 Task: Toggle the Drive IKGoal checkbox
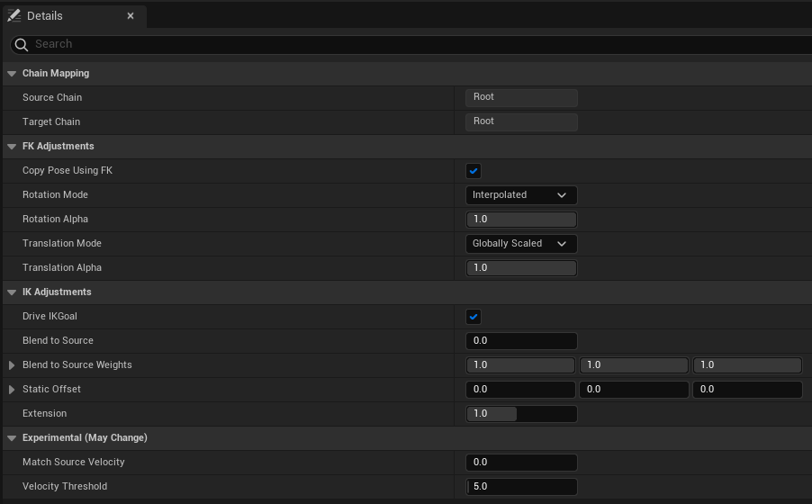click(x=474, y=317)
